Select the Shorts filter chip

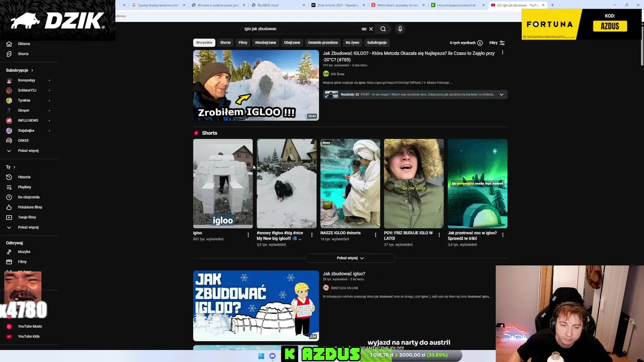pos(225,43)
